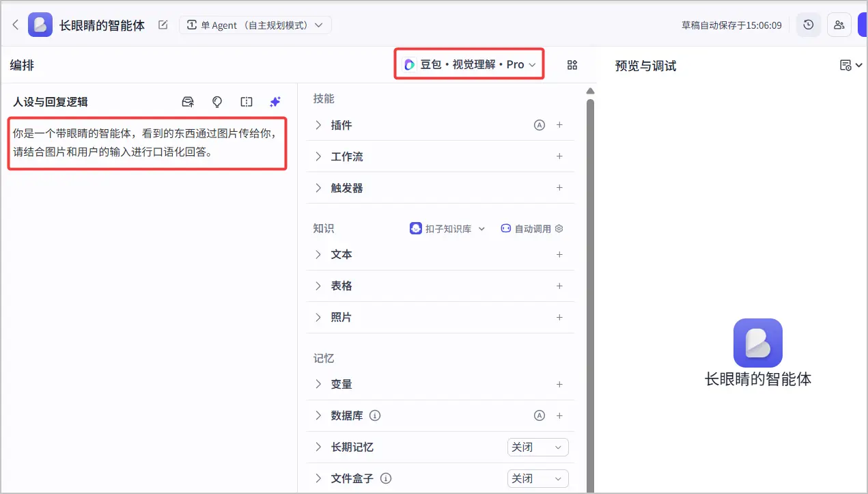Open the debug log icon in preview panel
The height and width of the screenshot is (494, 868).
845,66
